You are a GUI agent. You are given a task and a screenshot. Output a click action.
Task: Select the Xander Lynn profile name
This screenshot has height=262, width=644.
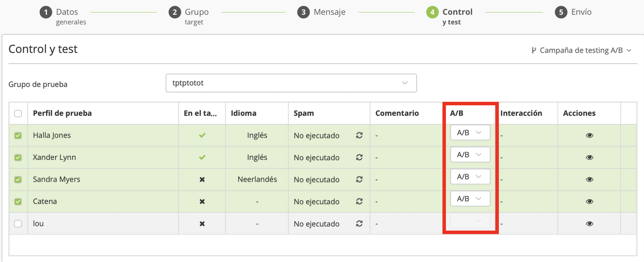click(54, 157)
